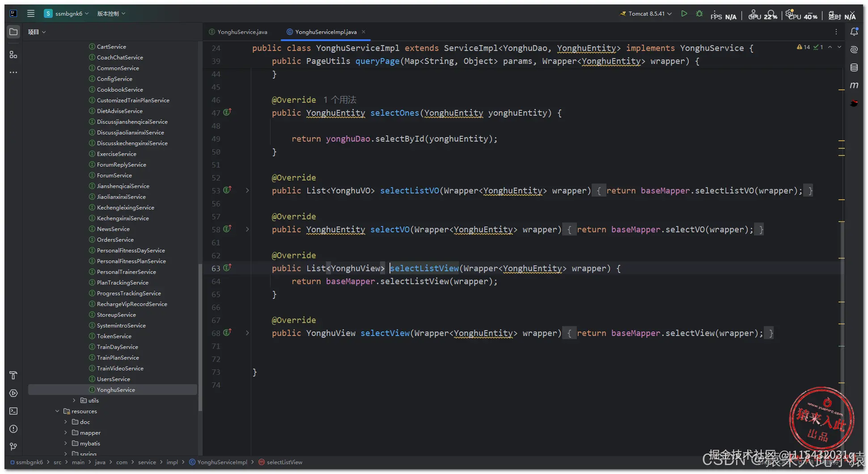Switch to the YonghuService.java tab
This screenshot has width=868, height=474.
click(238, 32)
